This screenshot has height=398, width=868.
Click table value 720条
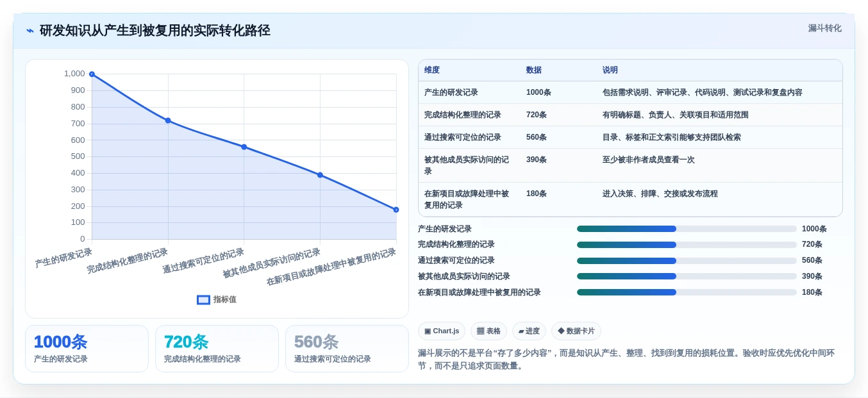pos(537,115)
